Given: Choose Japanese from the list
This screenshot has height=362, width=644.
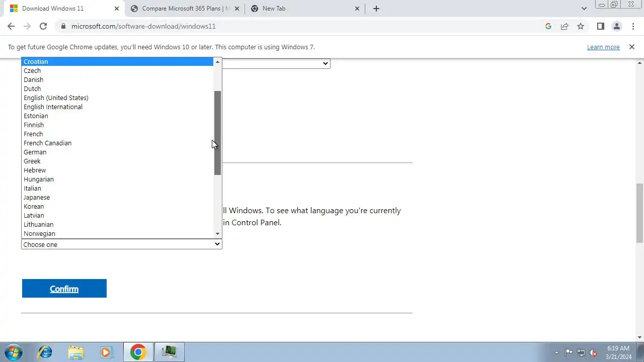Looking at the screenshot, I should pyautogui.click(x=117, y=197).
